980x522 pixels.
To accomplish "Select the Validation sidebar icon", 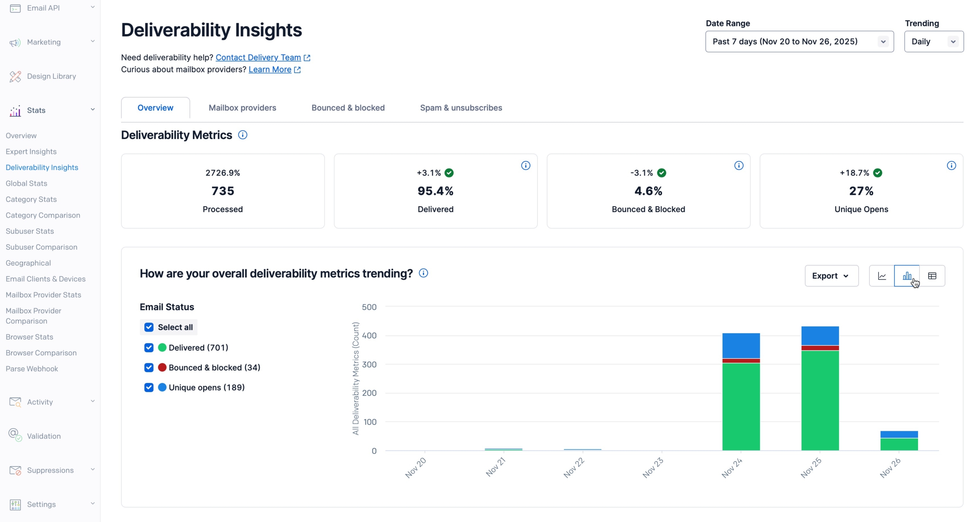I will tap(15, 436).
